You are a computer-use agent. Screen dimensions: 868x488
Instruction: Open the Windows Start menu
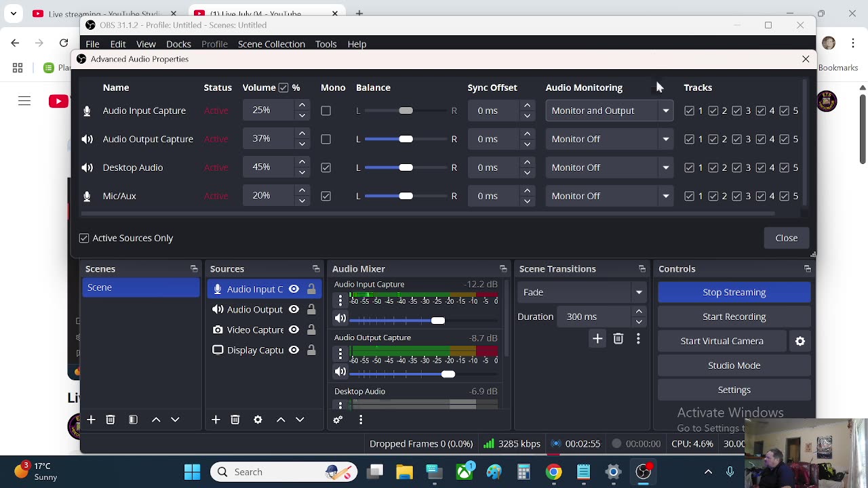click(193, 472)
